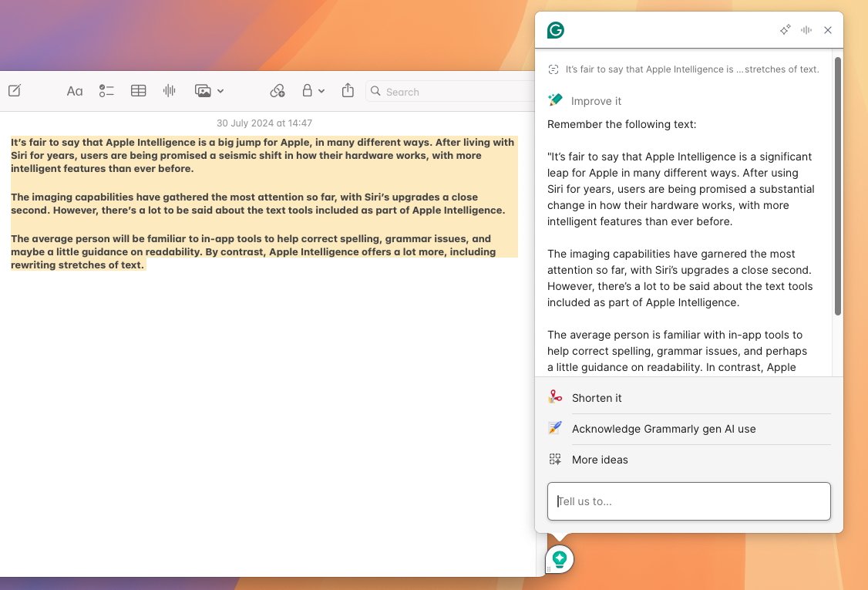This screenshot has width=868, height=590.
Task: Click the Improve it pencil icon
Action: [555, 99]
